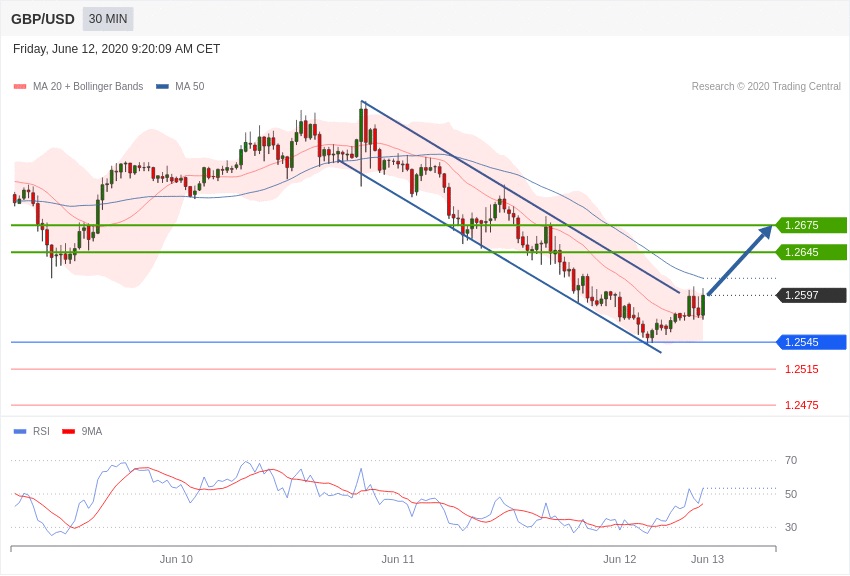
Task: Click the RSI 70 overbought level label
Action: click(791, 460)
